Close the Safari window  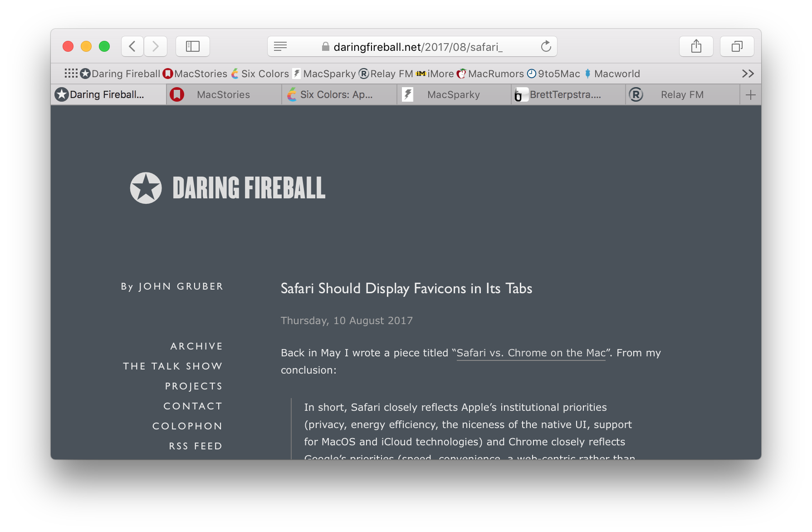pyautogui.click(x=68, y=46)
